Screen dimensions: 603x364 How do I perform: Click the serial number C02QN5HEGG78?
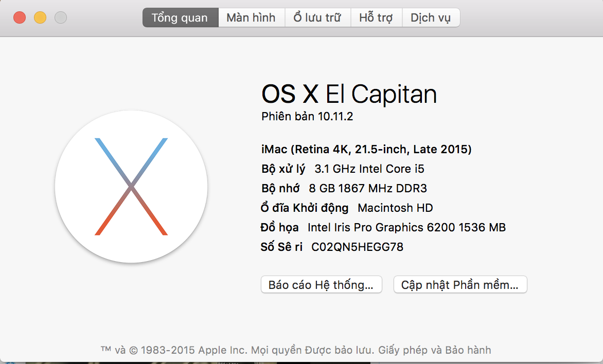(x=358, y=247)
